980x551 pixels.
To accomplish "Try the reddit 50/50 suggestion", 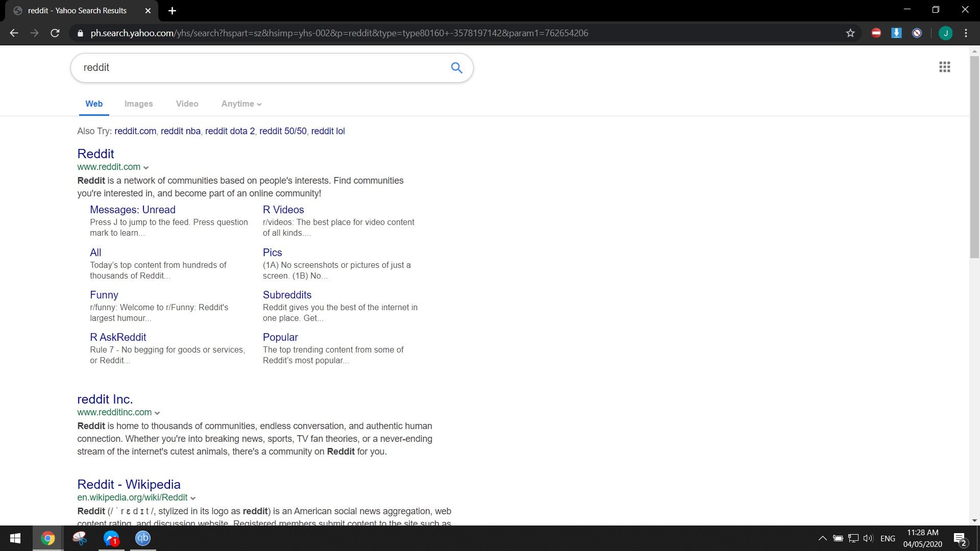I will click(283, 131).
